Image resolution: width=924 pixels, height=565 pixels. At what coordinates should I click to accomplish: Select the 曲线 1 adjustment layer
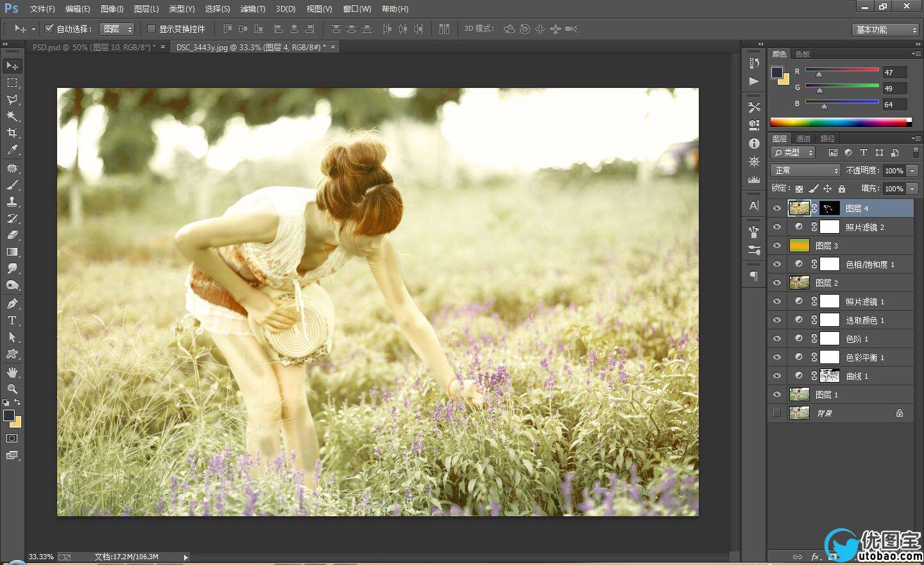click(857, 376)
